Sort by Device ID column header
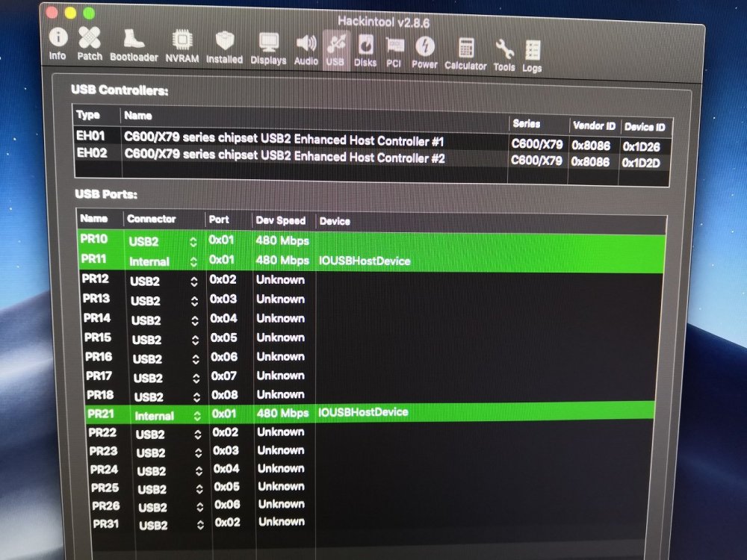This screenshot has width=747, height=560. [x=645, y=127]
